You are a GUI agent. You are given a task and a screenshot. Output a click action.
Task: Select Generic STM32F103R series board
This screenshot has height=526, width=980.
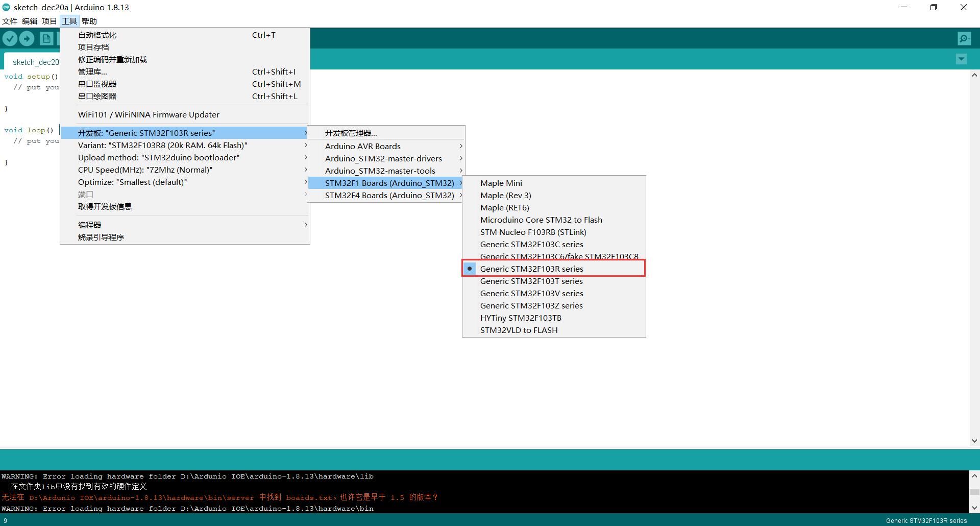click(x=554, y=269)
